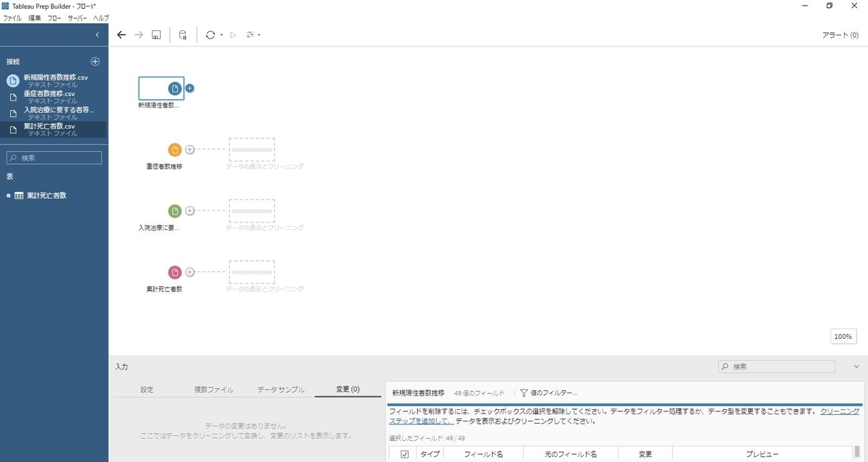Save the flow using the disk icon
The image size is (868, 462).
click(156, 35)
